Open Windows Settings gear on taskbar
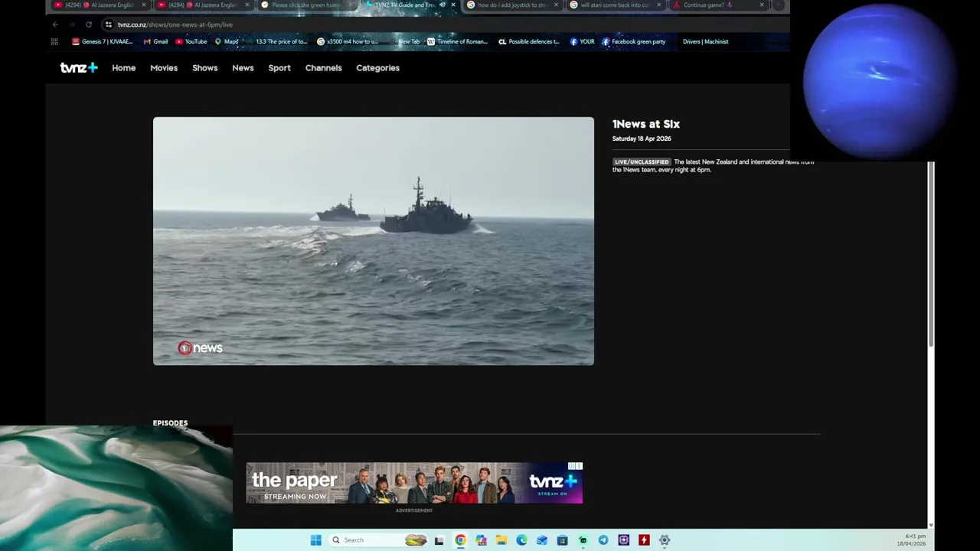The image size is (980, 551). pos(665,540)
